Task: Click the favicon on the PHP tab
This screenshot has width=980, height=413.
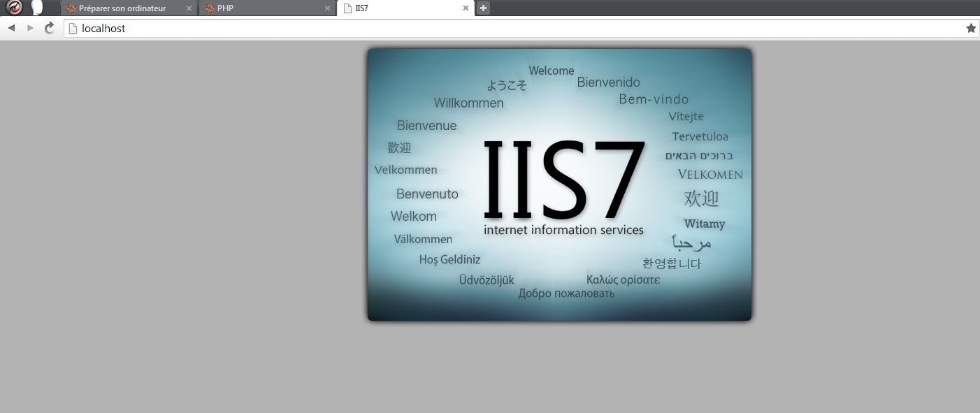Action: click(209, 8)
